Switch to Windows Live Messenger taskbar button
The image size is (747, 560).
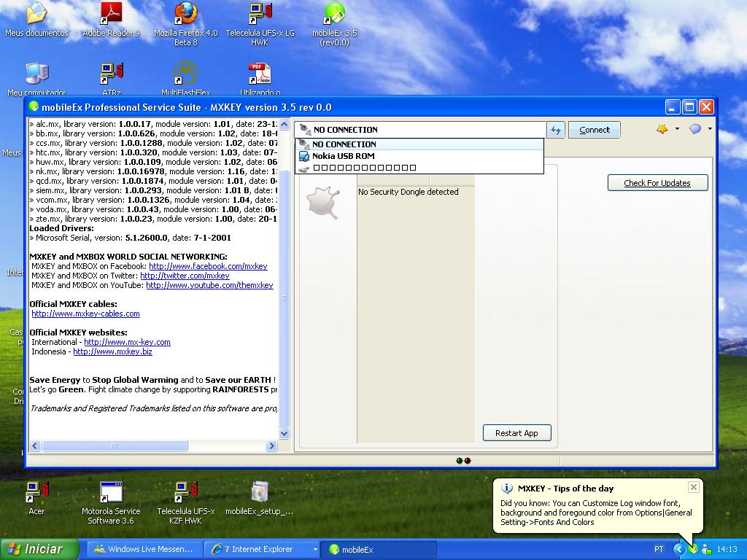pos(145,550)
